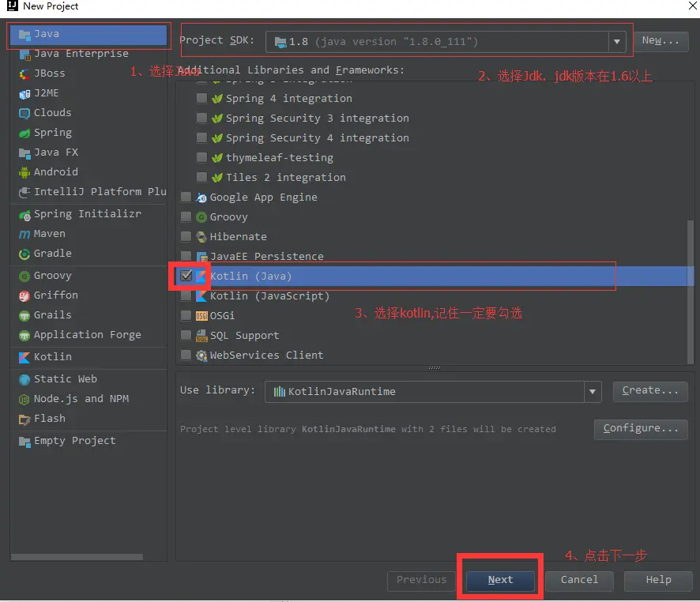
Task: Choose Spring project type label
Action: (53, 133)
